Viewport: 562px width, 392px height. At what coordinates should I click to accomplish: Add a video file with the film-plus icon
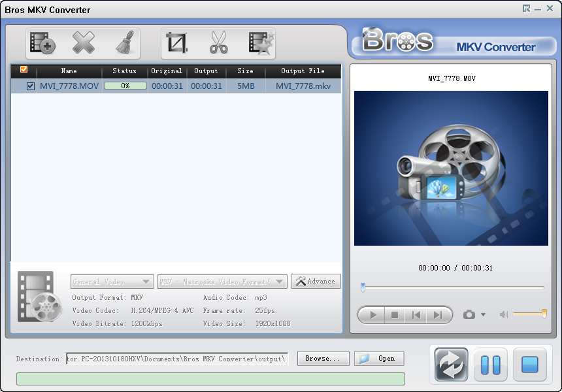pos(42,43)
